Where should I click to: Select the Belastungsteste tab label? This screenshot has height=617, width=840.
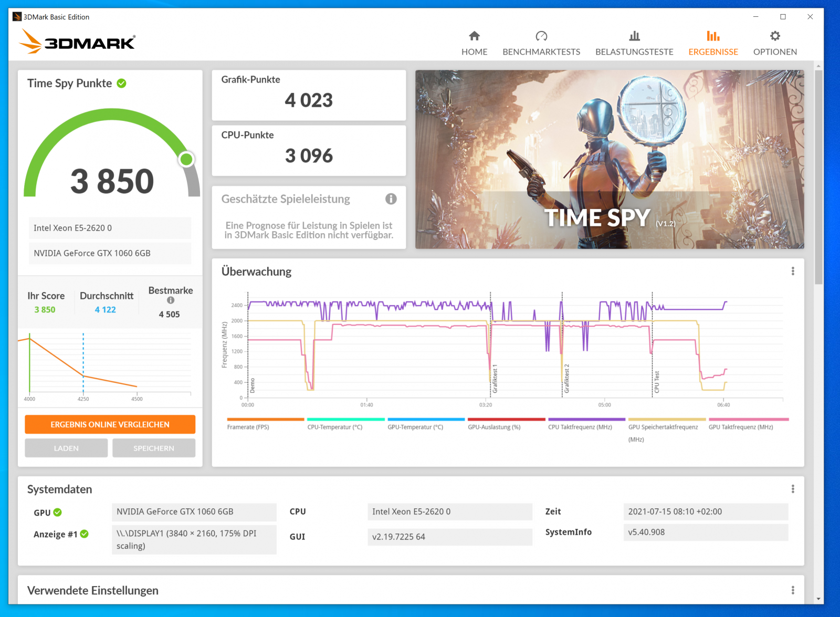(x=634, y=51)
